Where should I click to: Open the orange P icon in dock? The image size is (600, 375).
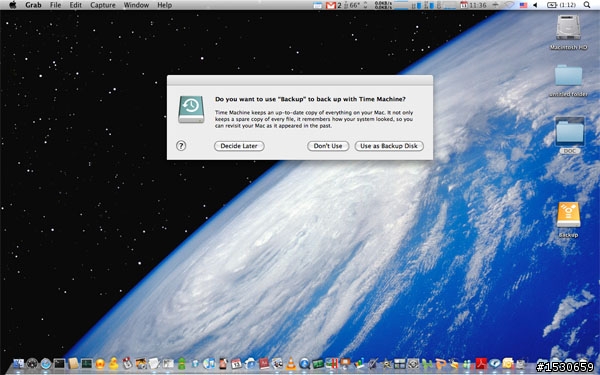click(x=441, y=364)
